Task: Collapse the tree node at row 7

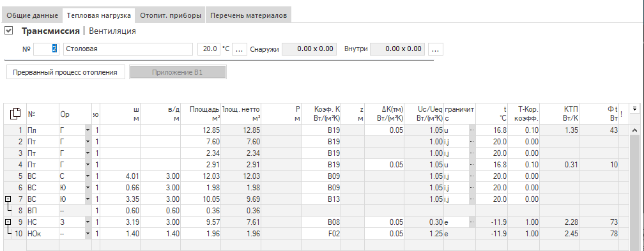Action: [x=8, y=199]
